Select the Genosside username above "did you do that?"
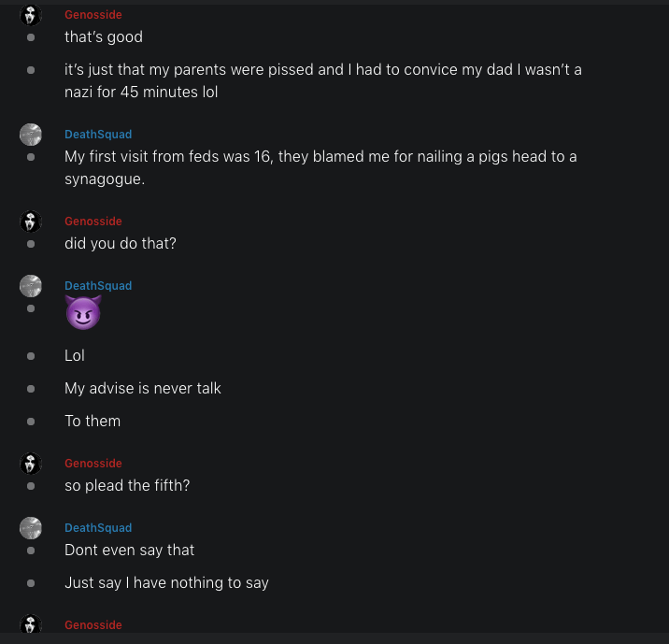The image size is (669, 644). point(93,222)
